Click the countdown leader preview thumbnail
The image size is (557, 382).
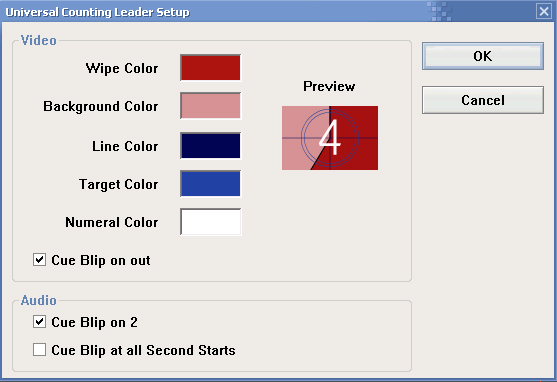[x=330, y=138]
